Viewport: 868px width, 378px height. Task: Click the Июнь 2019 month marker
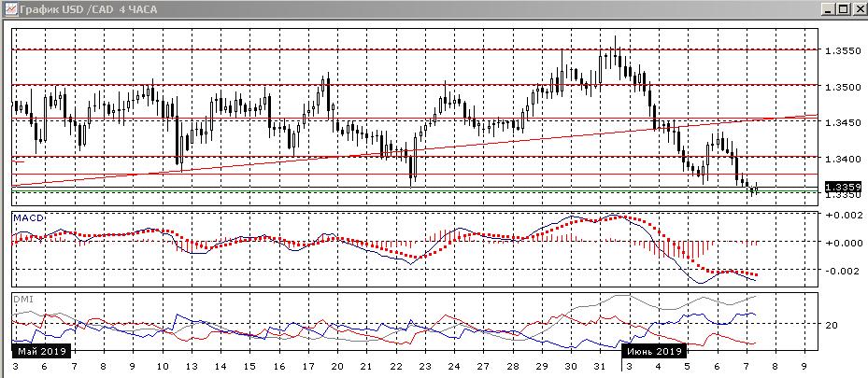[655, 351]
